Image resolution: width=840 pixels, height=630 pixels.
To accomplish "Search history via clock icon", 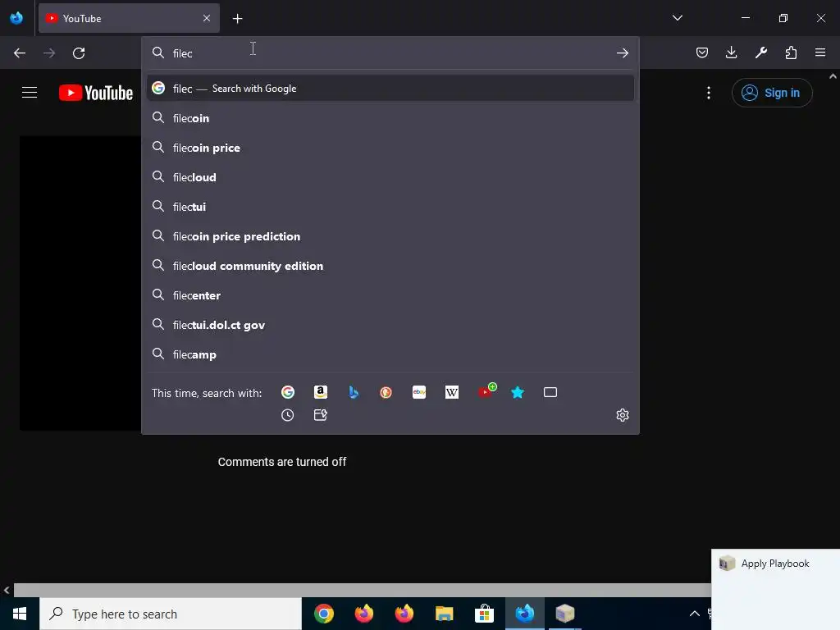I will pyautogui.click(x=288, y=415).
